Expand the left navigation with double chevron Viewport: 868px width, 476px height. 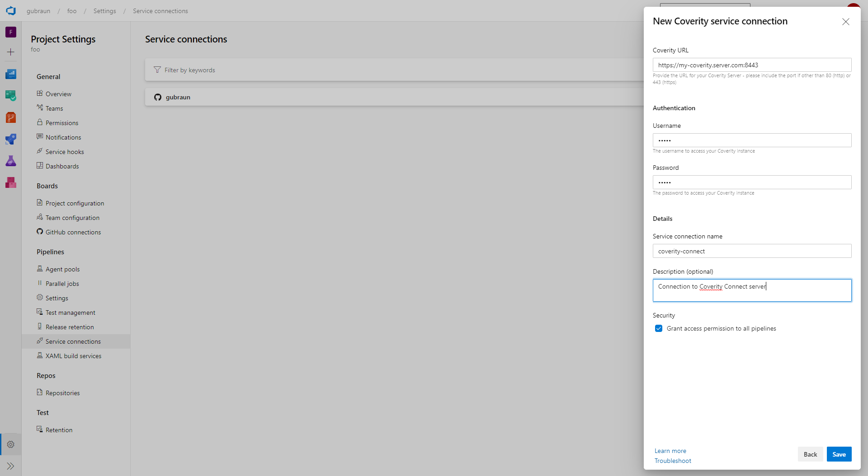11,466
